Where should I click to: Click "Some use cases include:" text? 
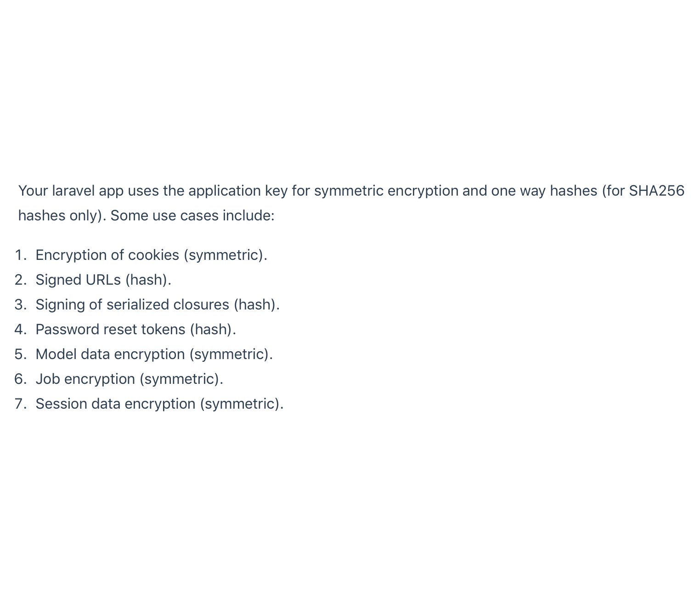pyautogui.click(x=192, y=215)
